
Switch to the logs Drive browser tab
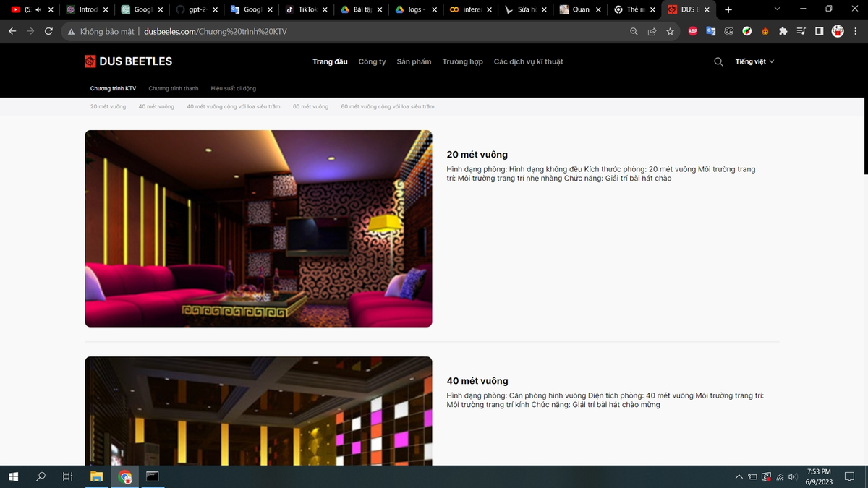(x=417, y=9)
